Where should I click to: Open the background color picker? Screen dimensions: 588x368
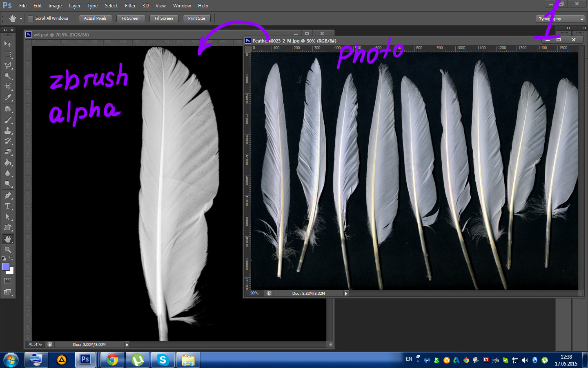[11, 272]
